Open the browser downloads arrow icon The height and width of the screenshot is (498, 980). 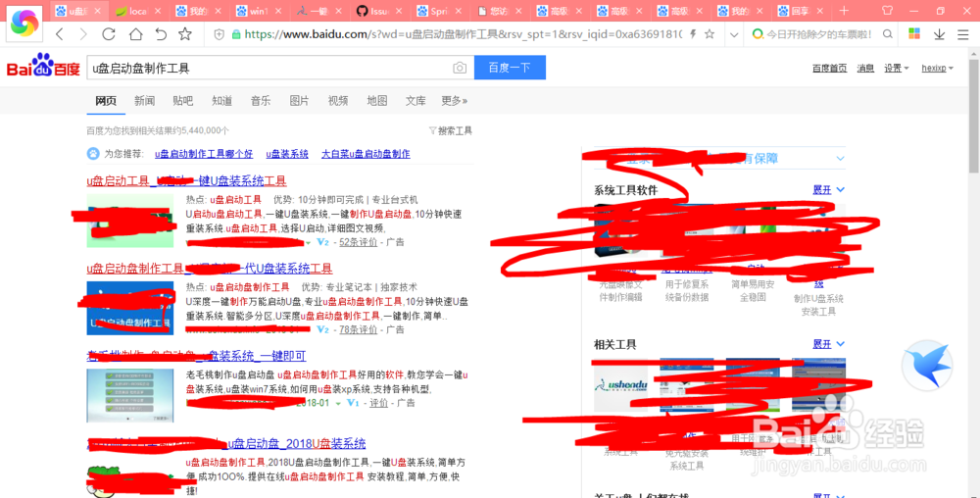(x=939, y=34)
